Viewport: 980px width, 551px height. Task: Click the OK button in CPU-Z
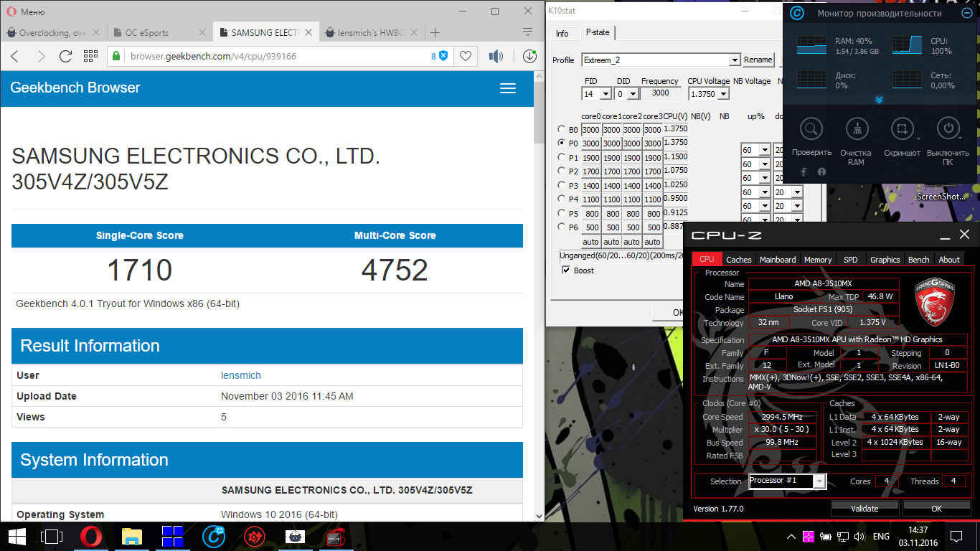(x=936, y=509)
